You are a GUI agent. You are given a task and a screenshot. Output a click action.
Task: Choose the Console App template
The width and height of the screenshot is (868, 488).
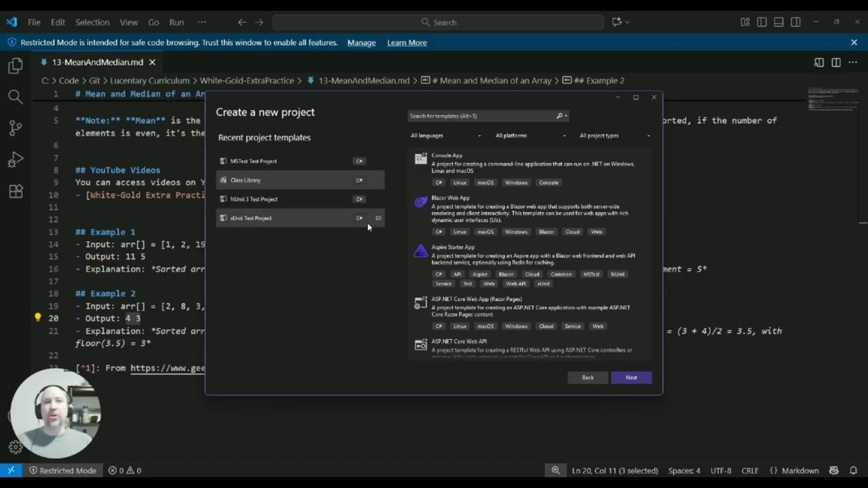pyautogui.click(x=530, y=169)
